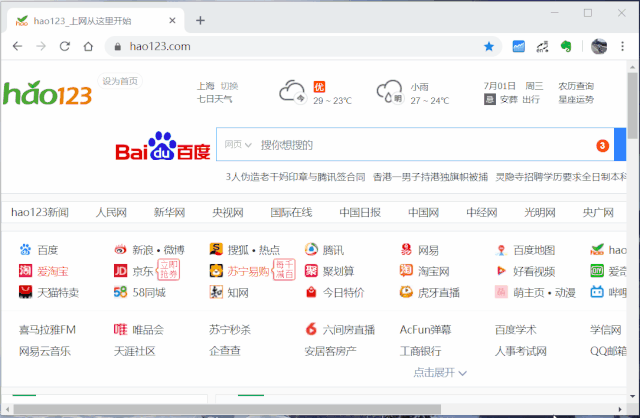Click the 58同城 icon
Viewport: 640px width, 418px height.
click(120, 292)
